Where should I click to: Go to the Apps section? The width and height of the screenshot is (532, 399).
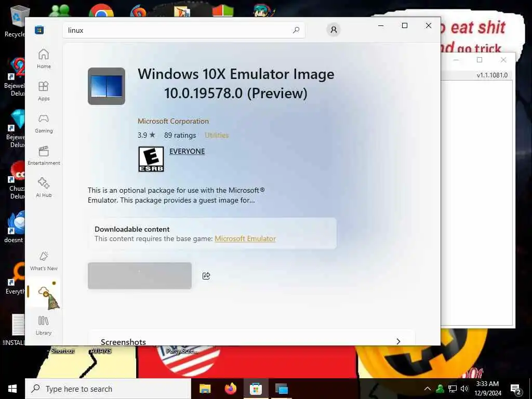(44, 91)
